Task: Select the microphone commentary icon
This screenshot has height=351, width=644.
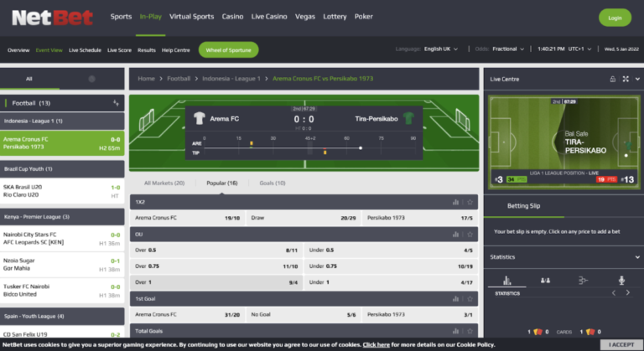Action: click(621, 281)
